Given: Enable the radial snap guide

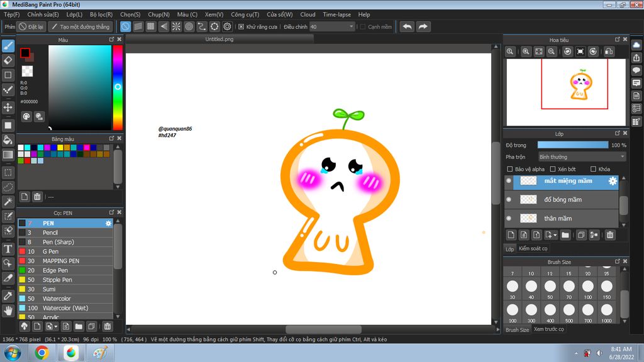Looking at the screenshot, I should point(176,26).
